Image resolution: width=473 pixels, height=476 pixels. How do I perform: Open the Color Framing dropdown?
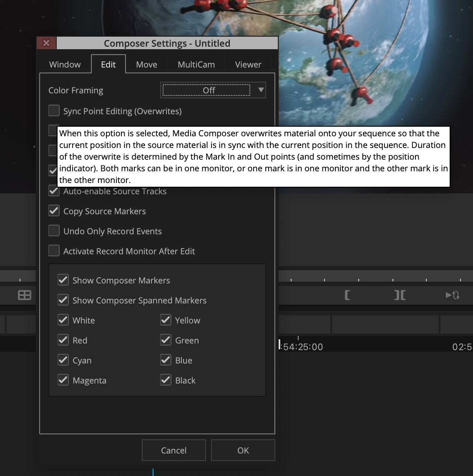[x=213, y=90]
